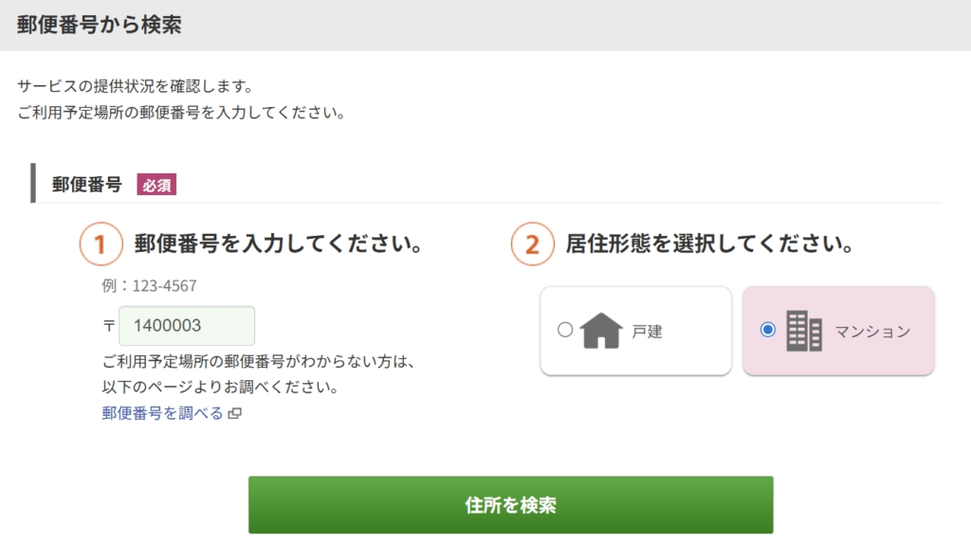Select the 戸建 radio button
The width and height of the screenshot is (971, 560).
point(565,331)
